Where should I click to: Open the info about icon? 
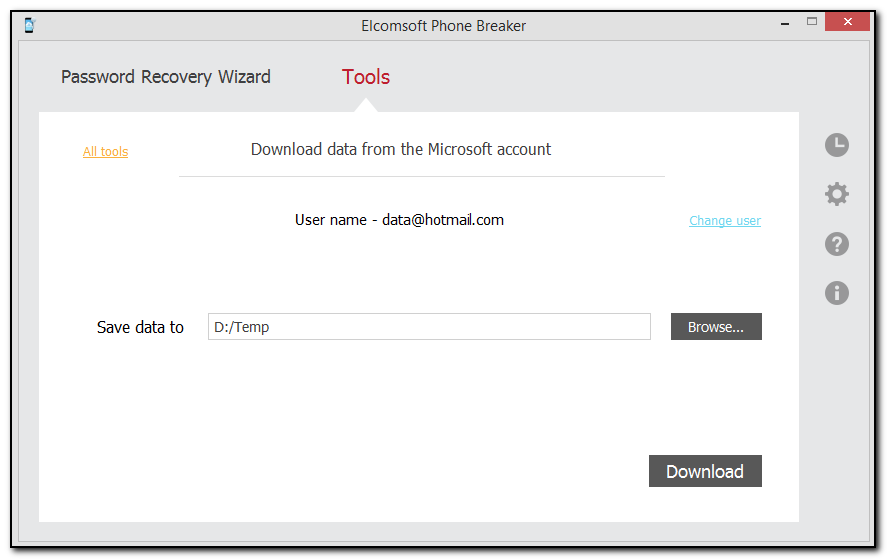point(836,293)
